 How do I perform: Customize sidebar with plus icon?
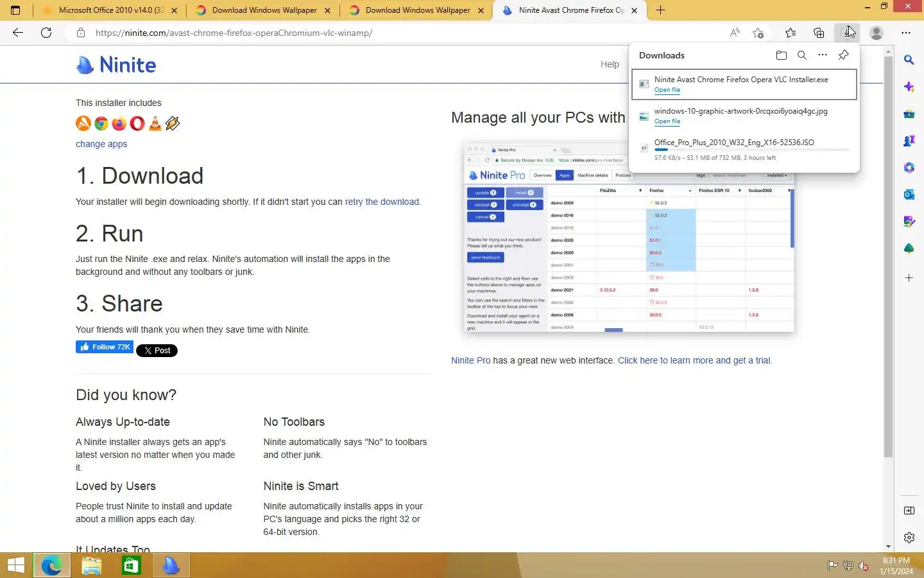point(909,278)
